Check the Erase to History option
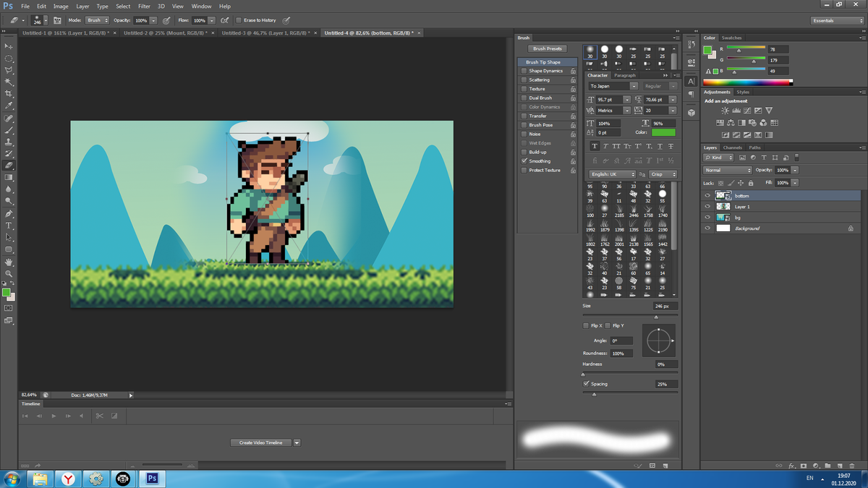868x488 pixels. tap(239, 20)
